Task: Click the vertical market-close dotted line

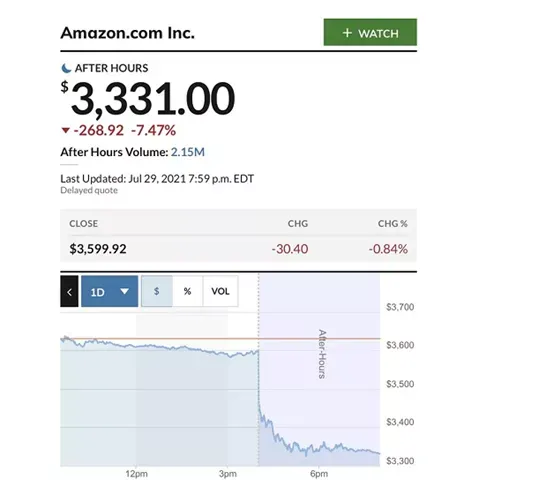Action: pos(259,369)
